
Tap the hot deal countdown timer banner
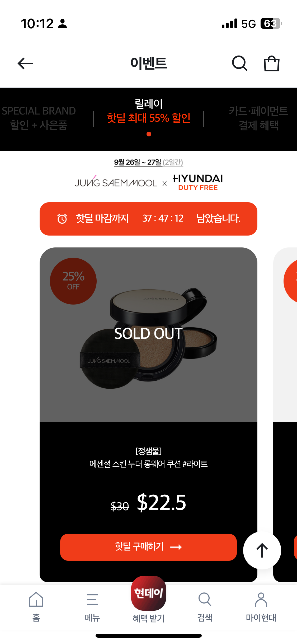(x=148, y=219)
